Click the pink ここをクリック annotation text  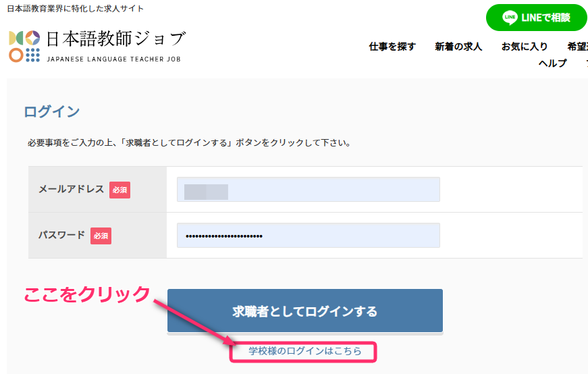click(86, 294)
